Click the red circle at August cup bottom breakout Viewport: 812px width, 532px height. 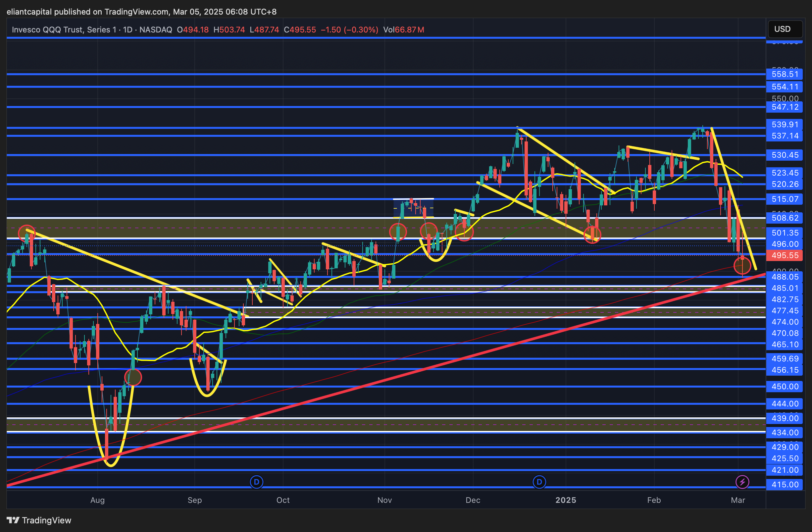tap(133, 377)
